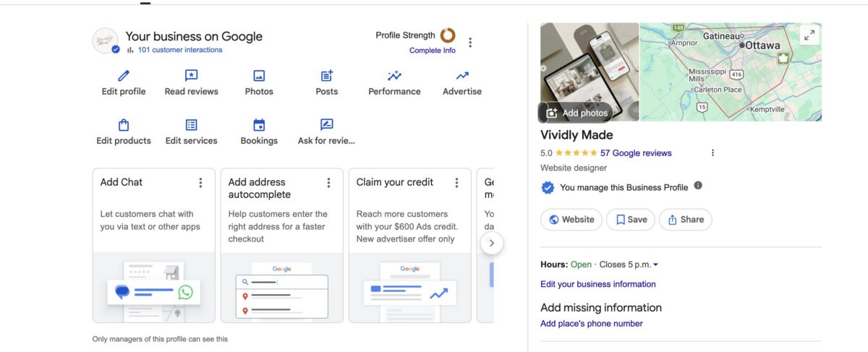Open Add Chat card options menu

[x=200, y=183]
